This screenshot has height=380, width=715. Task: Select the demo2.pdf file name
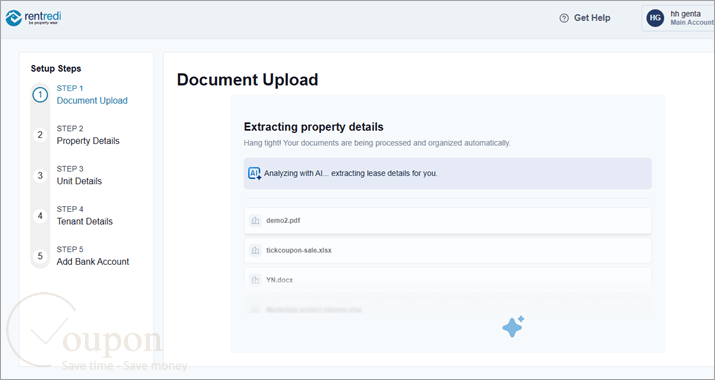[x=283, y=220]
